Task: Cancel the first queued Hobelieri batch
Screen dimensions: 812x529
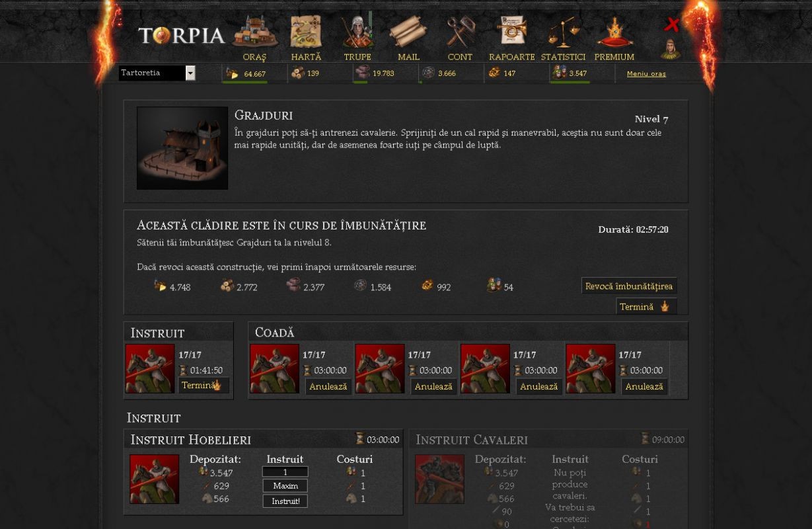Action: 328,386
